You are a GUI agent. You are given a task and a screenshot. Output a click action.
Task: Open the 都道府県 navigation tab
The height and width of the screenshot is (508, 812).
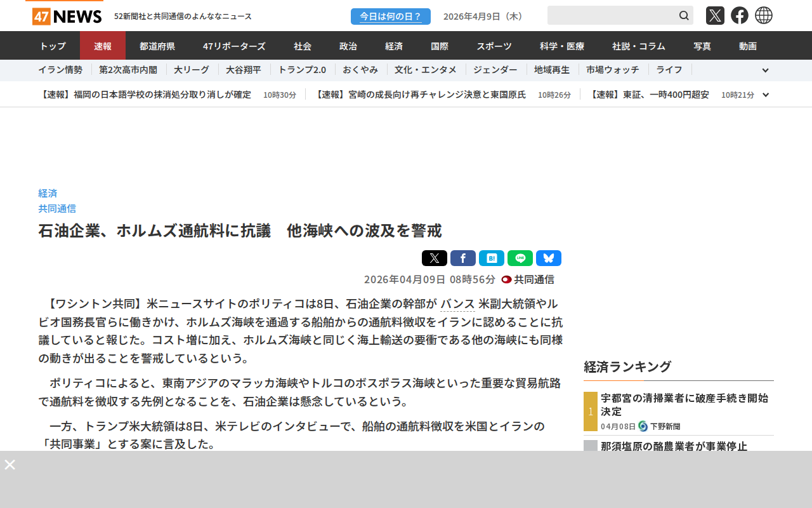click(157, 46)
